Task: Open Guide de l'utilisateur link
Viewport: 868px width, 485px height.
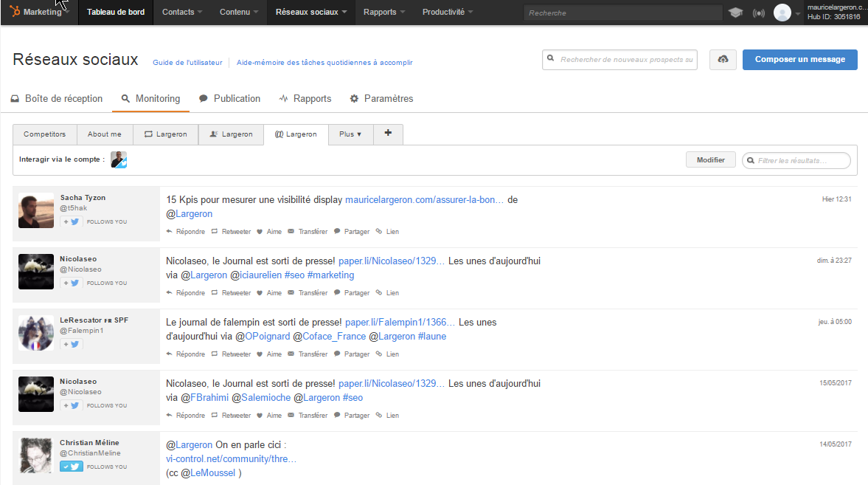Action: click(187, 63)
